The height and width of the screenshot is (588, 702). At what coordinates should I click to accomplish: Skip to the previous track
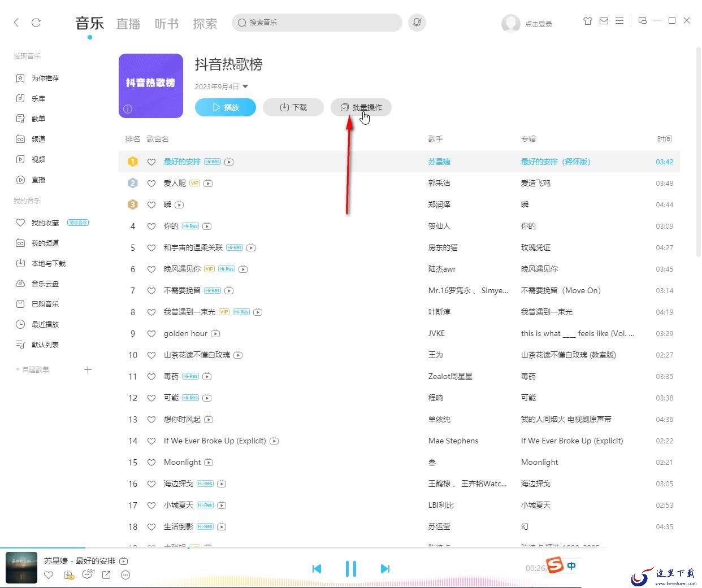pos(317,569)
